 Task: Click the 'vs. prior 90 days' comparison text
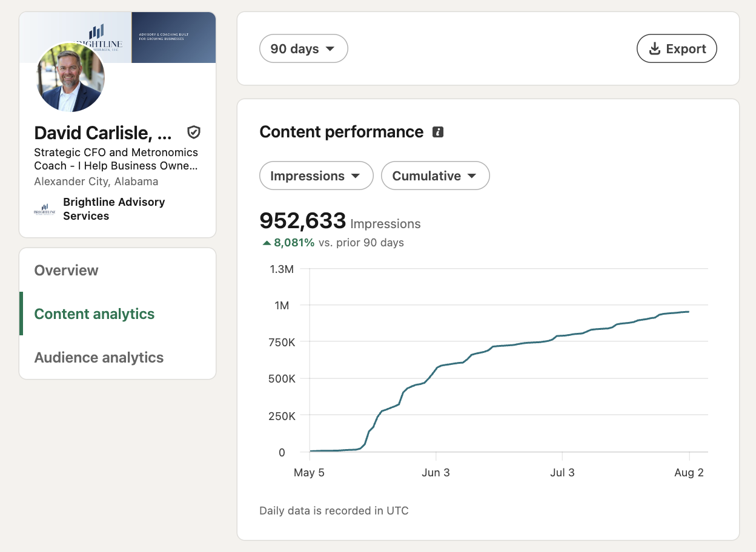[x=361, y=243]
